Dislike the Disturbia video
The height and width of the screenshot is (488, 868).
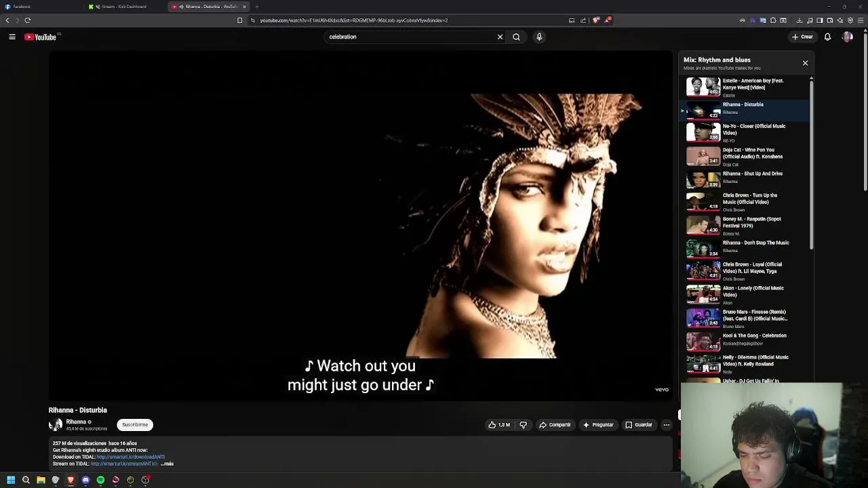[523, 425]
